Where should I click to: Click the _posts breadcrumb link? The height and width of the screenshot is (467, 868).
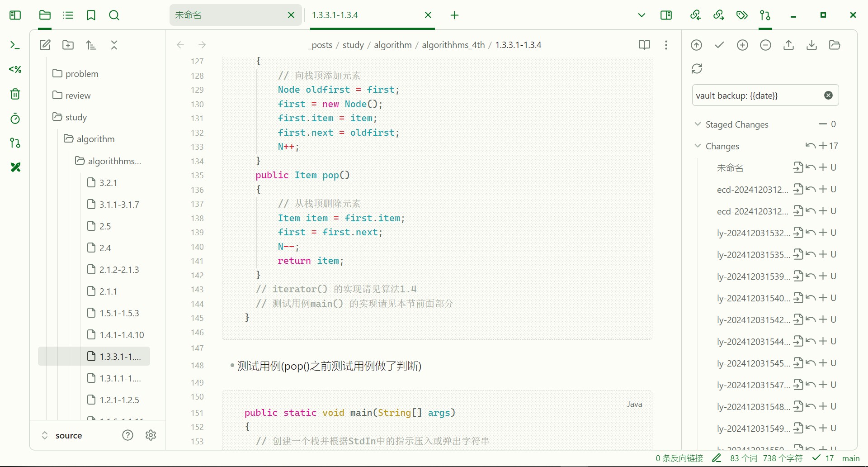[x=320, y=45]
